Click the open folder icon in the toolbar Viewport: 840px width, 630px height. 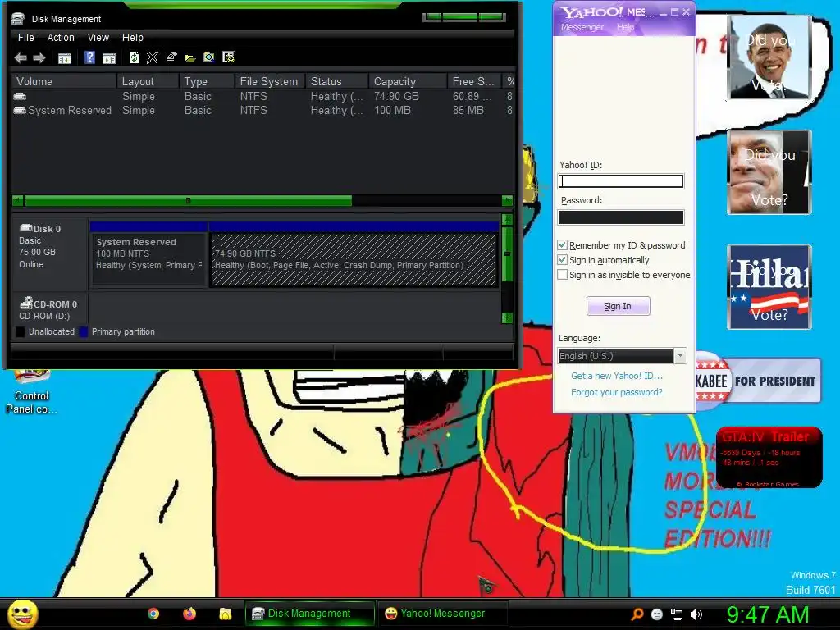tap(190, 58)
